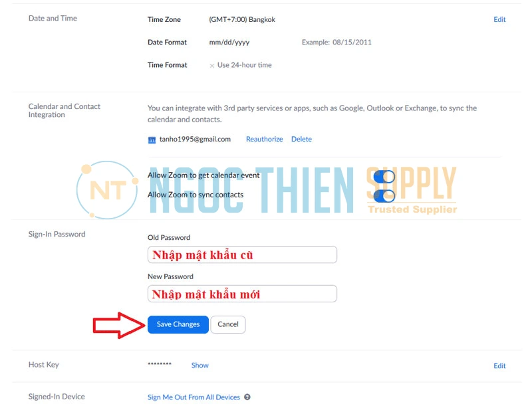
Task: Click Sign Me Out From All Devices
Action: click(194, 397)
